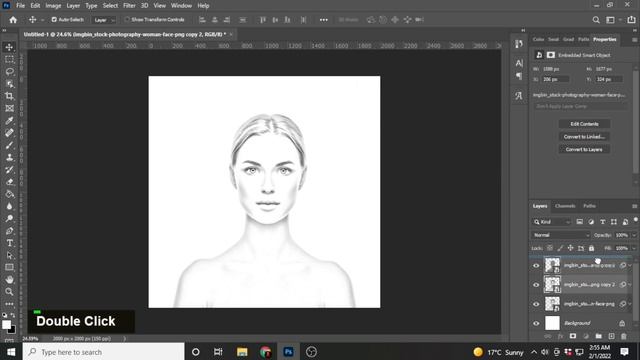Image resolution: width=640 pixels, height=360 pixels.
Task: Open the Kind filter dropdown
Action: tap(552, 222)
